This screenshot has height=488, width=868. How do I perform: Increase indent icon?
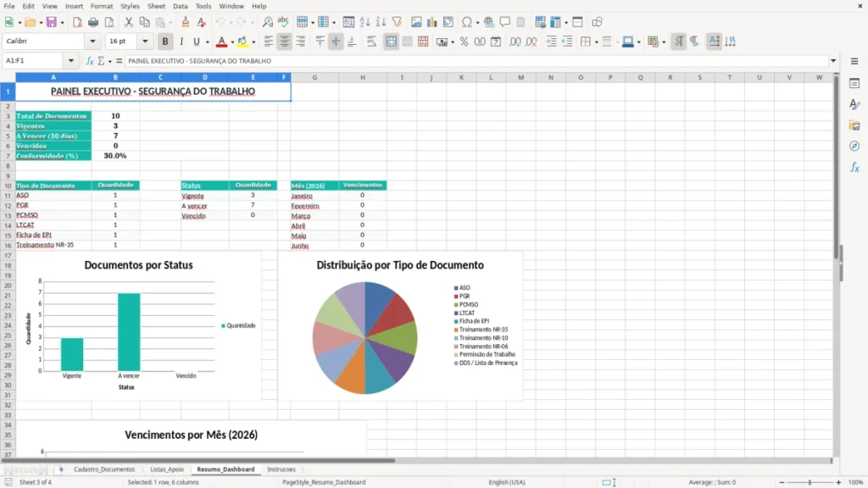point(551,42)
